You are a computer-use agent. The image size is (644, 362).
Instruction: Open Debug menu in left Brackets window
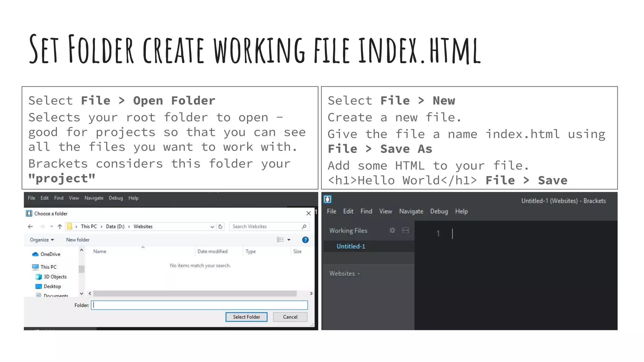click(116, 198)
